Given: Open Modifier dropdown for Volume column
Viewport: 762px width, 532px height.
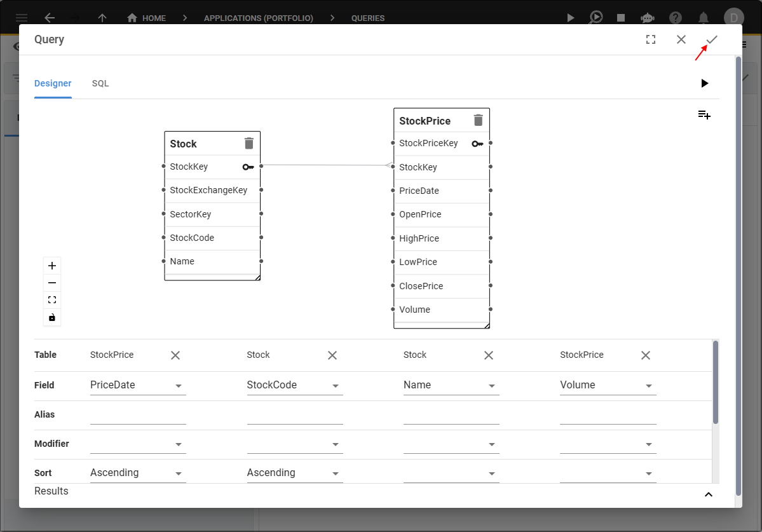Looking at the screenshot, I should [x=608, y=444].
